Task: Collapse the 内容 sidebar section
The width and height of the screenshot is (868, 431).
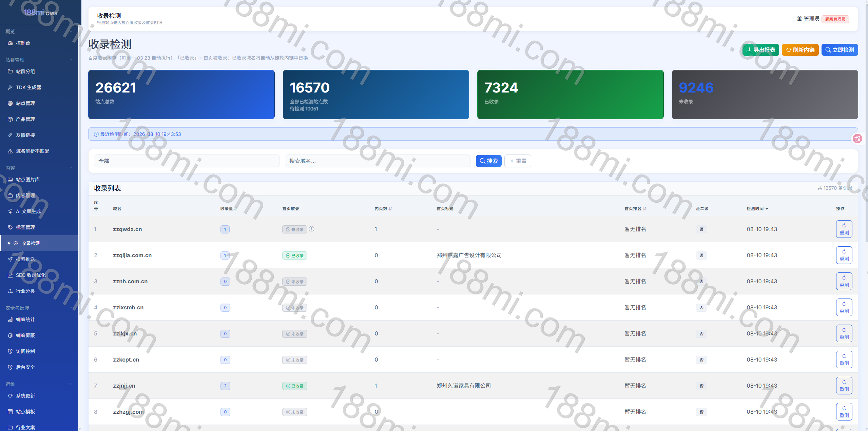Action: click(71, 168)
